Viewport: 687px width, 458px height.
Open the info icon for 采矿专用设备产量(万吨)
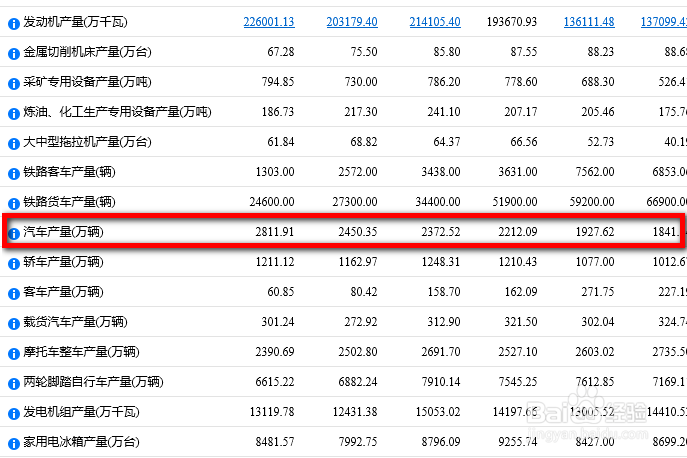point(14,82)
